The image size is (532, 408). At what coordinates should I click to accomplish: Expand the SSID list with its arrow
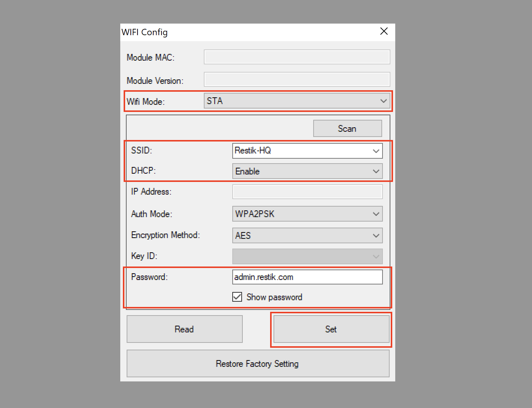pyautogui.click(x=376, y=151)
